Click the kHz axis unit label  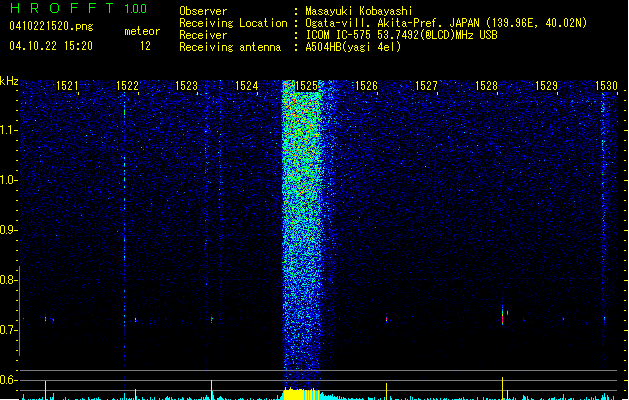click(9, 81)
